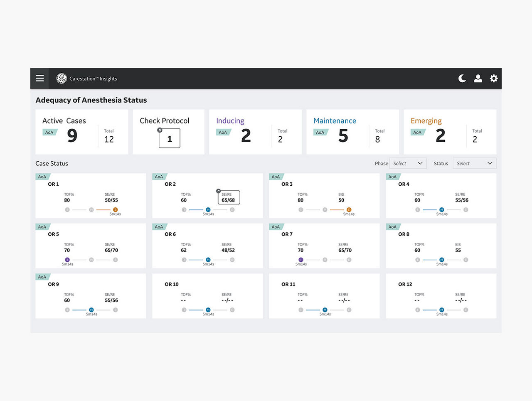Click the flag icon on OR 2 SE/RE value
This screenshot has width=532, height=401.
[x=218, y=191]
